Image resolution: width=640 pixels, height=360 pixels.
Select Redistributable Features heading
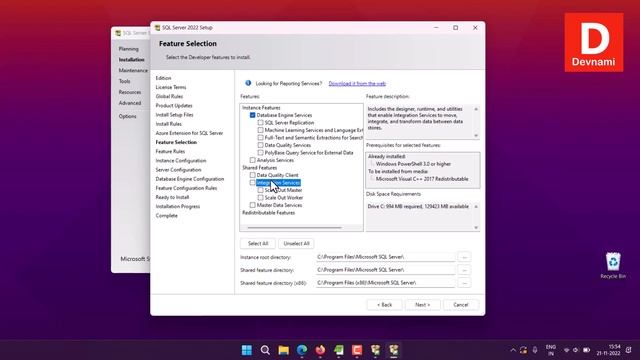pyautogui.click(x=269, y=213)
